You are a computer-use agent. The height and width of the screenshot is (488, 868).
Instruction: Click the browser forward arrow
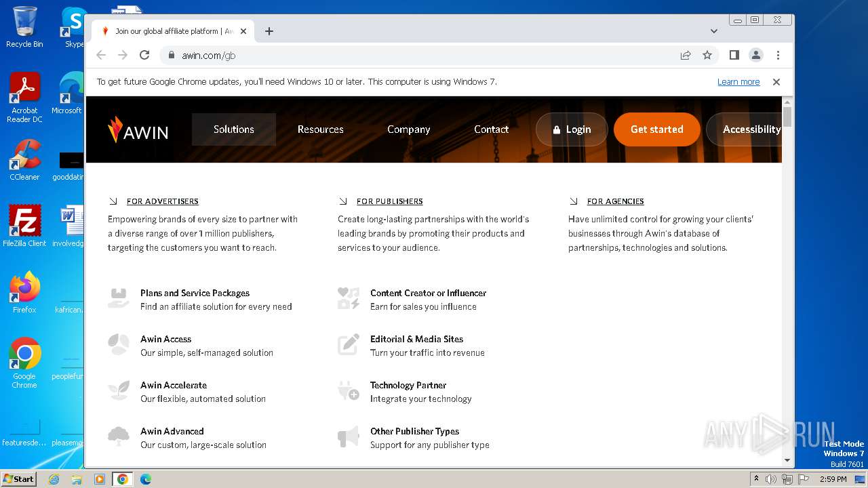coord(123,56)
